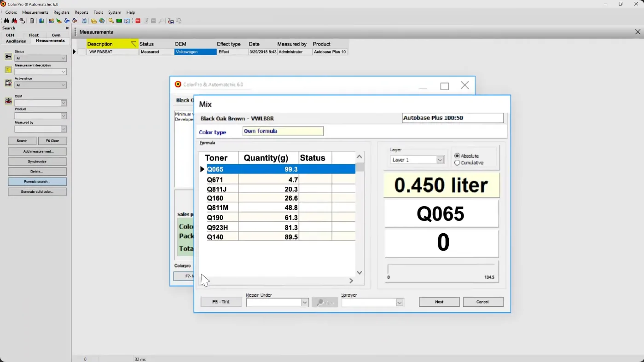The image size is (644, 362).
Task: Click the car icon beside OEM filter
Action: click(8, 101)
